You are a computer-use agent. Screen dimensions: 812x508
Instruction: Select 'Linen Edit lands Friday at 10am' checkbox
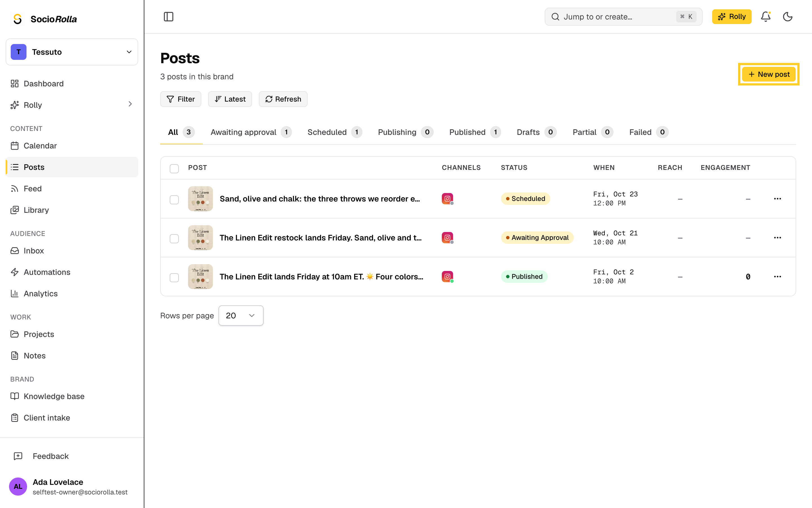click(174, 277)
